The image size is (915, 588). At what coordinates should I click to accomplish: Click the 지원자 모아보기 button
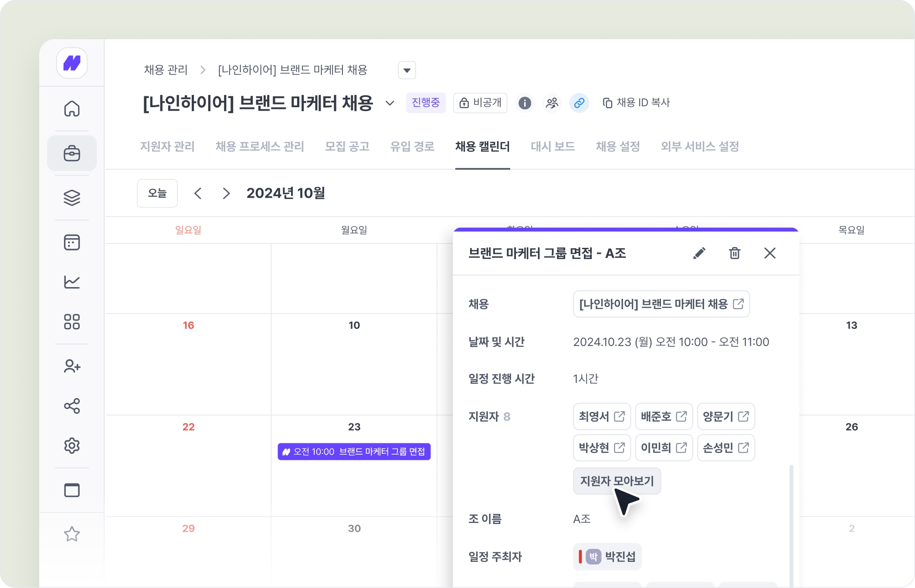[x=617, y=481]
